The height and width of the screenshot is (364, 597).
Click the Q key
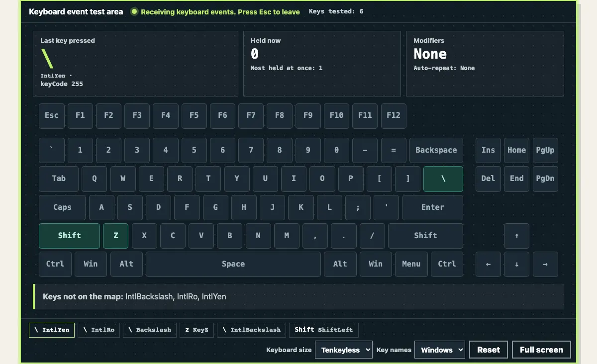[95, 179]
